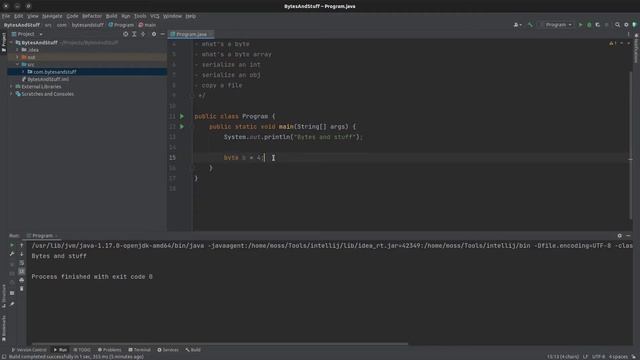Image resolution: width=640 pixels, height=360 pixels.
Task: Click the main breadcrumb in the navigation bar
Action: 147,25
